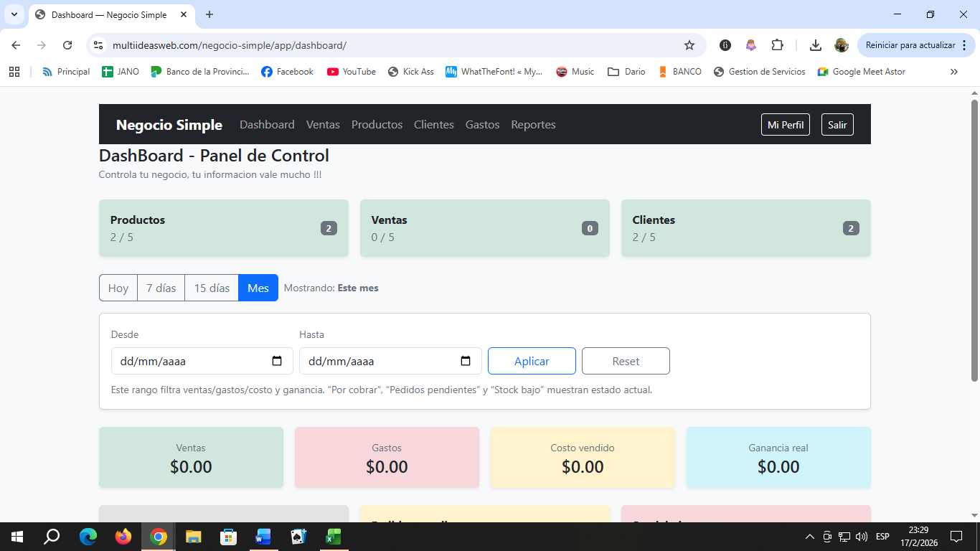Image resolution: width=980 pixels, height=551 pixels.
Task: Log out using the Salir button
Action: pos(837,124)
